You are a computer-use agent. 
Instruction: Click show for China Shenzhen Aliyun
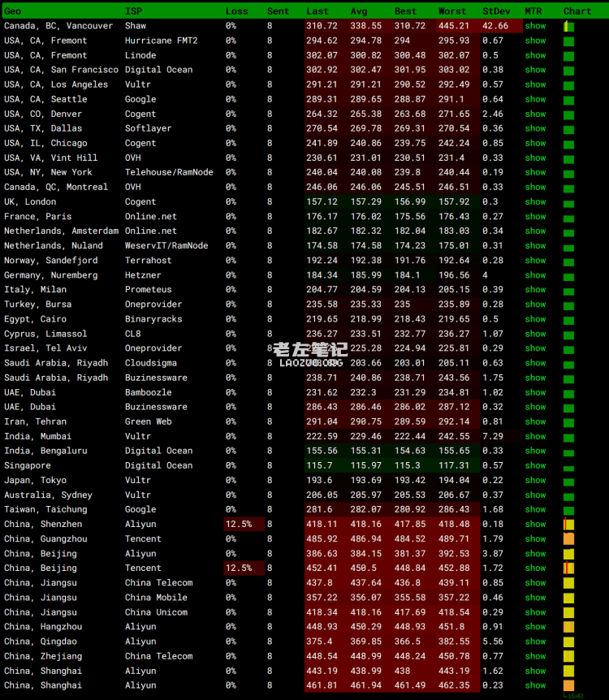pyautogui.click(x=535, y=524)
